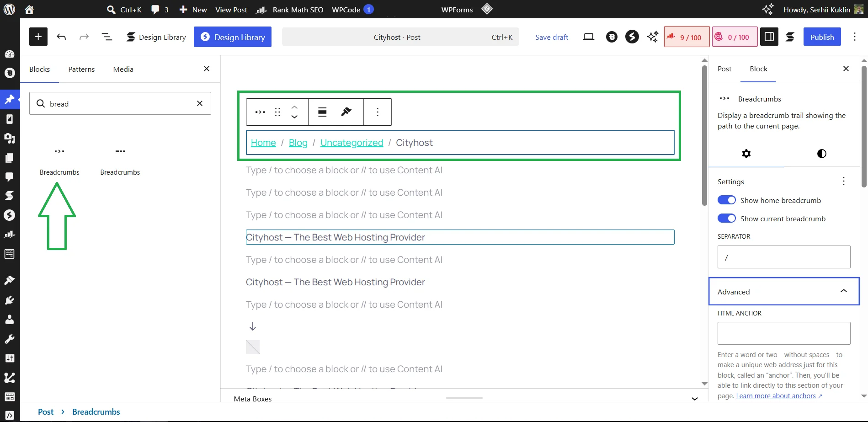
Task: Open the AI sparkles tool in editor toolbar
Action: coord(653,37)
